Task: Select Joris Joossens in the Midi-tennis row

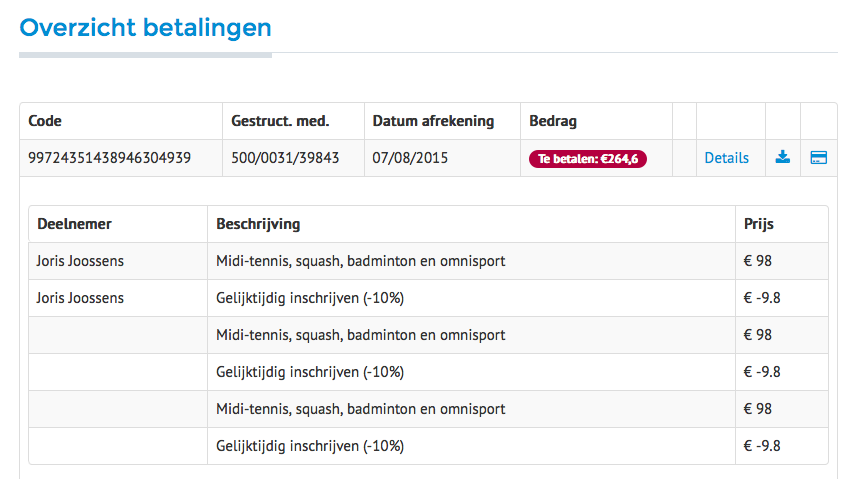Action: (81, 261)
